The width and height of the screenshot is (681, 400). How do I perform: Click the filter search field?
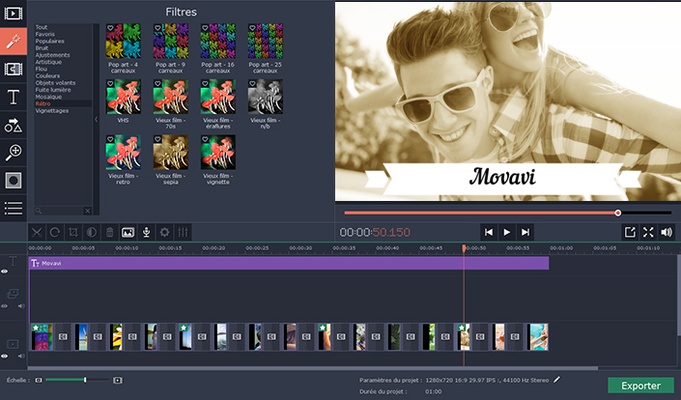[x=63, y=211]
